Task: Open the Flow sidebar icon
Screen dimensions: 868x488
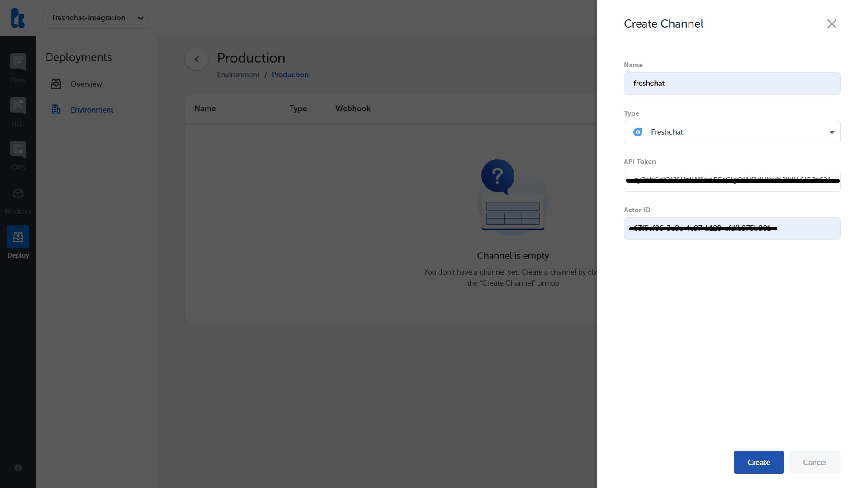Action: click(18, 62)
